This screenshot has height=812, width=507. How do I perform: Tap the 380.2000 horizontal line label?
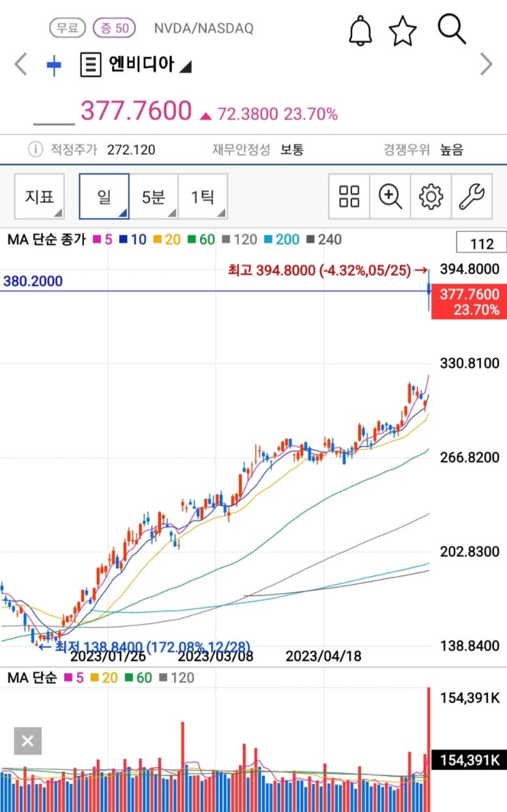coord(33,281)
